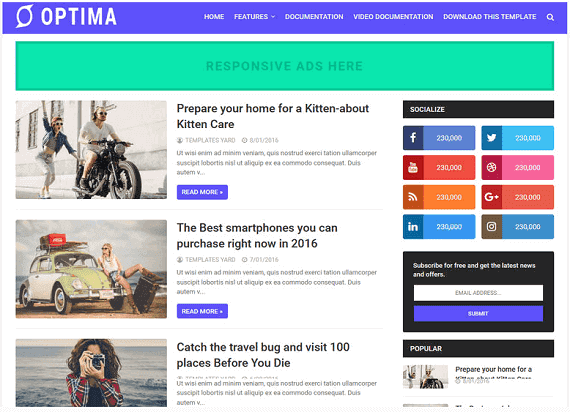Open the Twitter follower button
The width and height of the screenshot is (570, 412).
[517, 138]
